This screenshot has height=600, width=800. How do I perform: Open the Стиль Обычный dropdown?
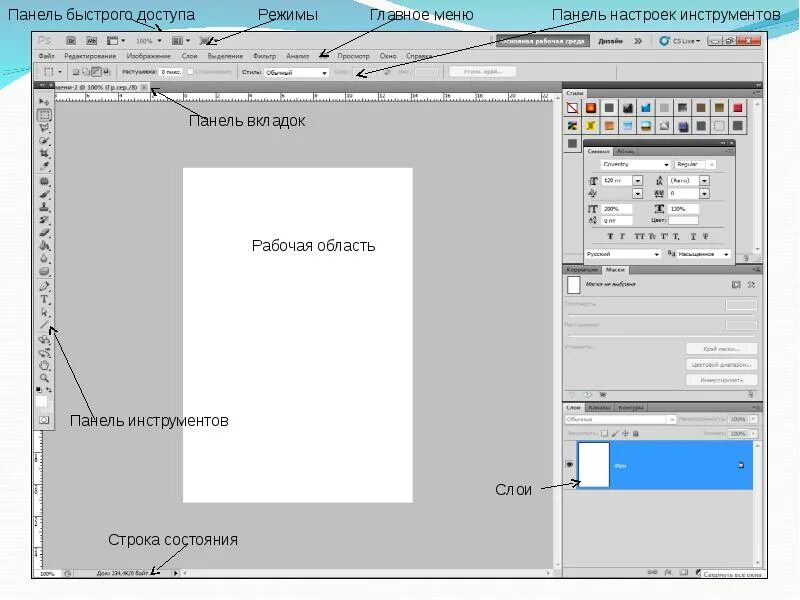coord(296,72)
